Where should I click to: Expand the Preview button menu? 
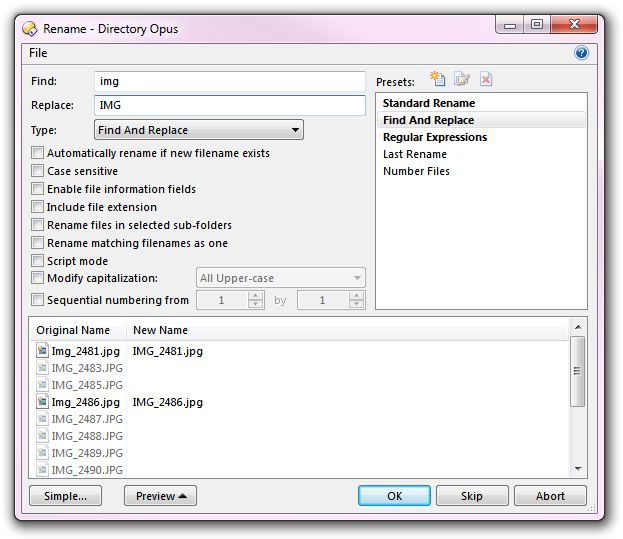pyautogui.click(x=160, y=496)
